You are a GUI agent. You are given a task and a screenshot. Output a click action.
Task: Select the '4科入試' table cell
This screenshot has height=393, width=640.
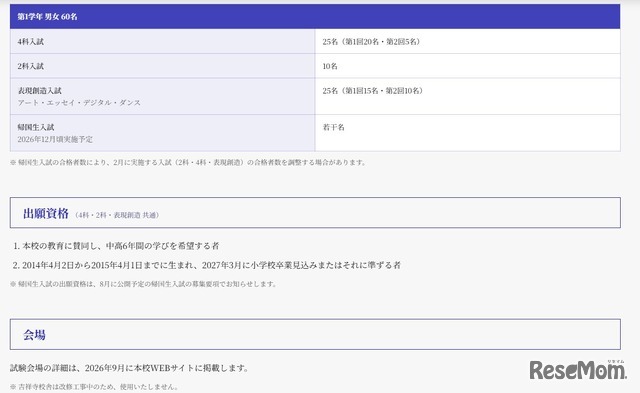(162, 41)
